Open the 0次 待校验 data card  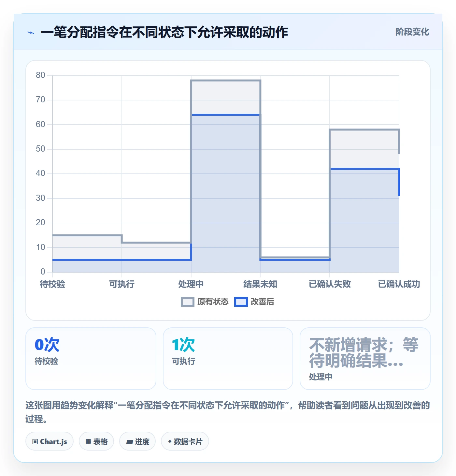pyautogui.click(x=91, y=359)
